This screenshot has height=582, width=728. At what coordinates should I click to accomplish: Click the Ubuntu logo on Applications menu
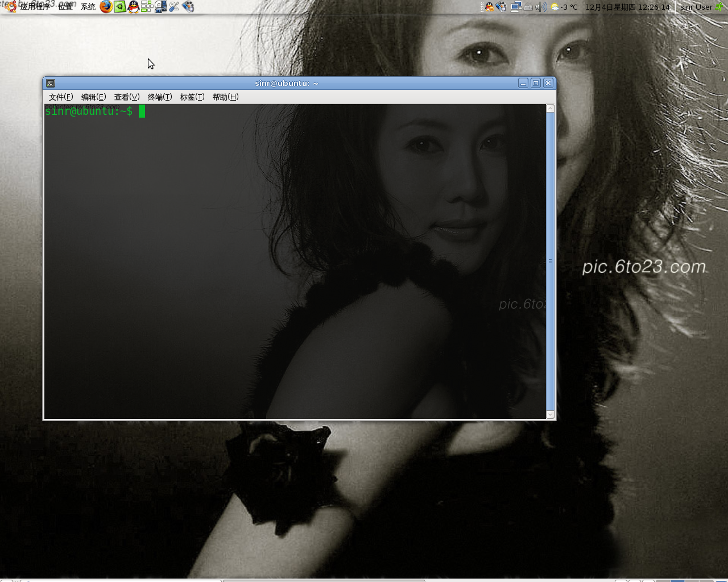[10, 7]
